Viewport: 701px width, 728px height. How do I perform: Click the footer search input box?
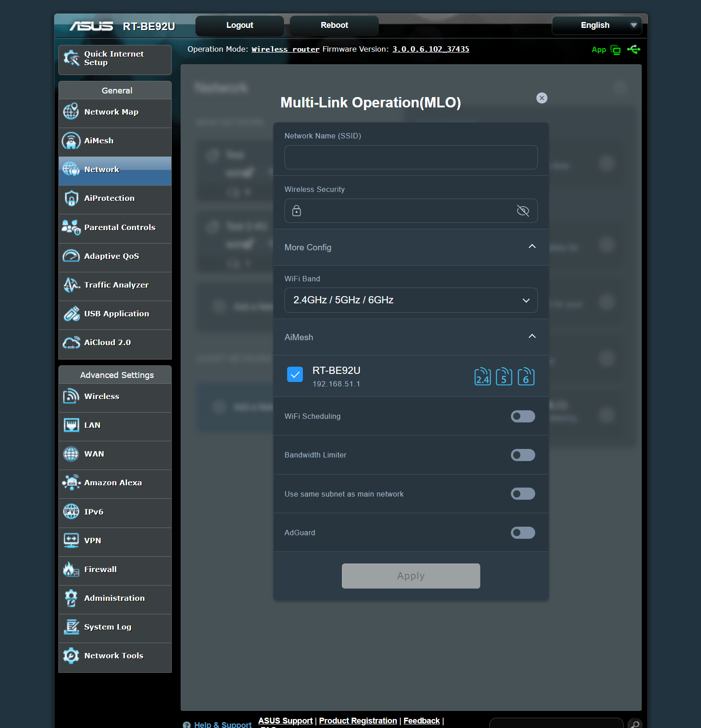(x=556, y=723)
